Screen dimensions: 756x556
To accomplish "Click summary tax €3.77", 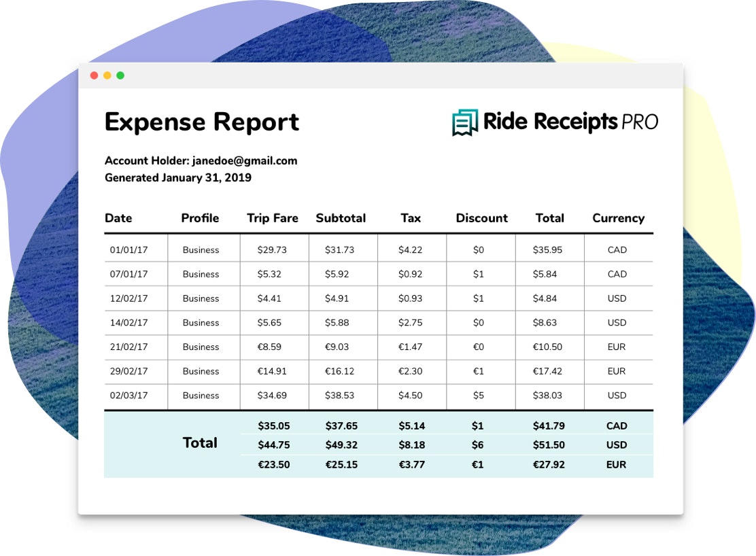I will (412, 465).
